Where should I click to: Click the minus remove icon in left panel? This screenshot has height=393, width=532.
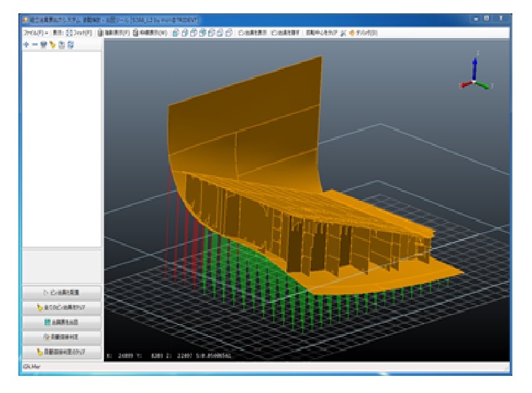pos(35,44)
